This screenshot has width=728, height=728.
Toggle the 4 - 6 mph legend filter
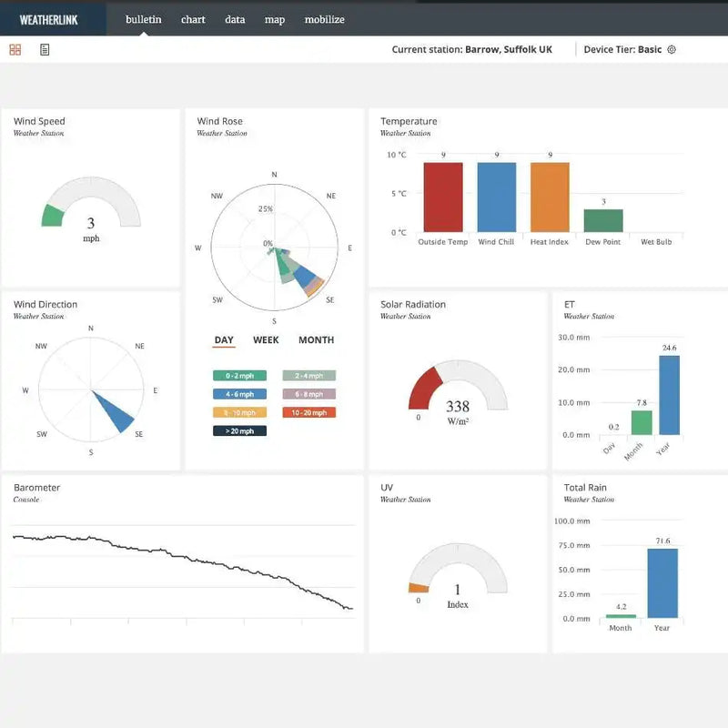pos(239,394)
